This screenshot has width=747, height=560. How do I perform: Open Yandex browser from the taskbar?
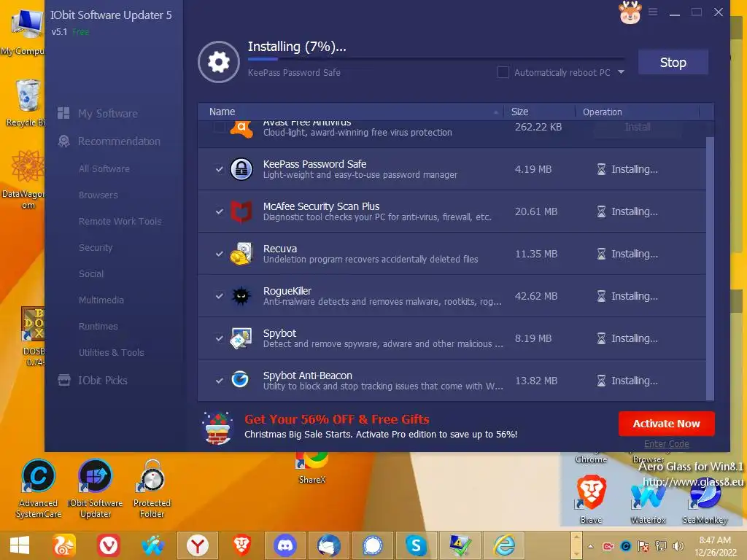197,545
